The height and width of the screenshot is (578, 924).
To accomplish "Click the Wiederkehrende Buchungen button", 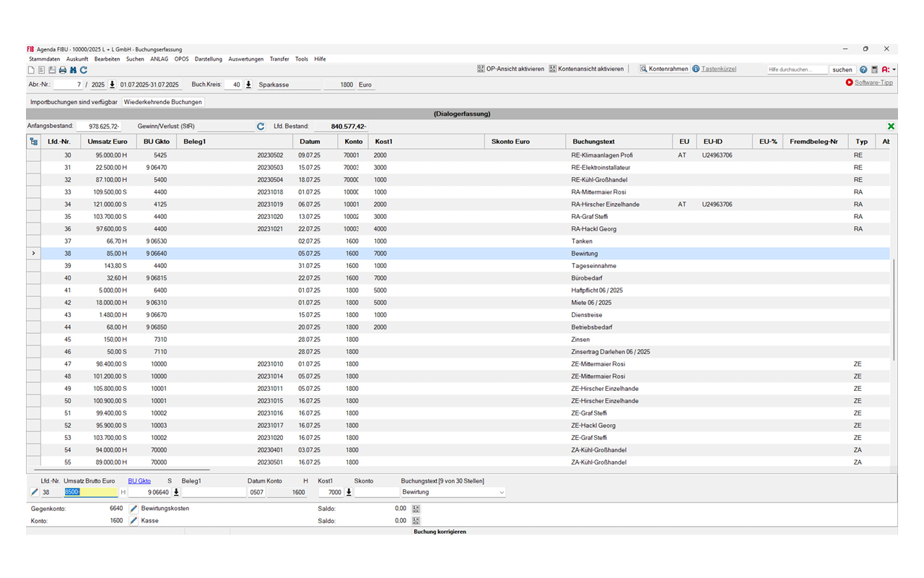I will click(x=163, y=102).
